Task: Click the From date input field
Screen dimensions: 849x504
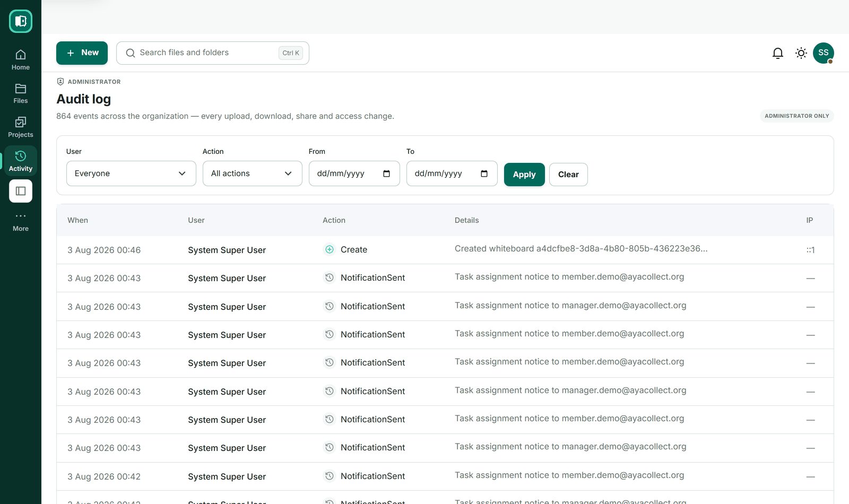Action: pyautogui.click(x=354, y=173)
